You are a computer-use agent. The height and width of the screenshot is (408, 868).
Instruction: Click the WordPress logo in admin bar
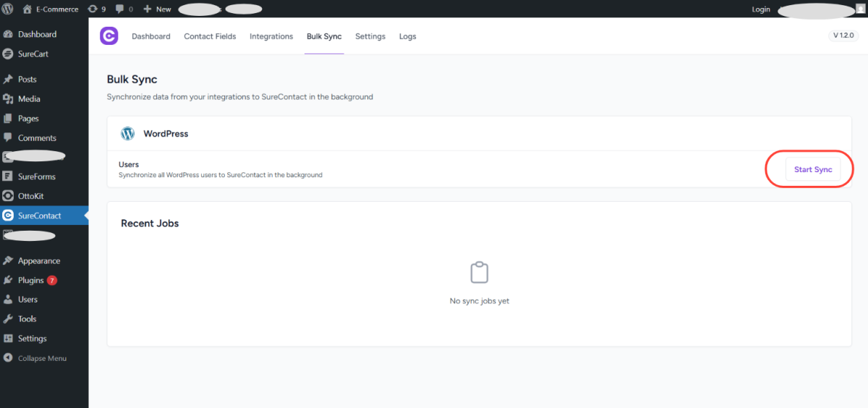[x=8, y=9]
